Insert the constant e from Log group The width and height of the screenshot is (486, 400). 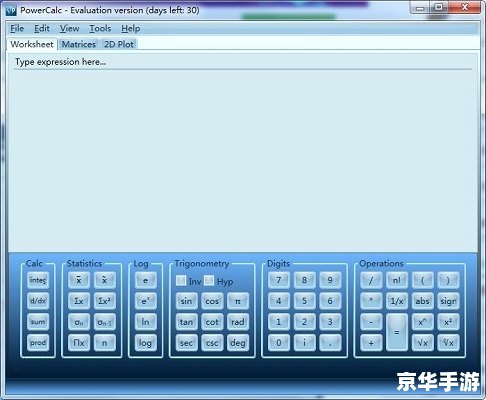click(x=145, y=280)
